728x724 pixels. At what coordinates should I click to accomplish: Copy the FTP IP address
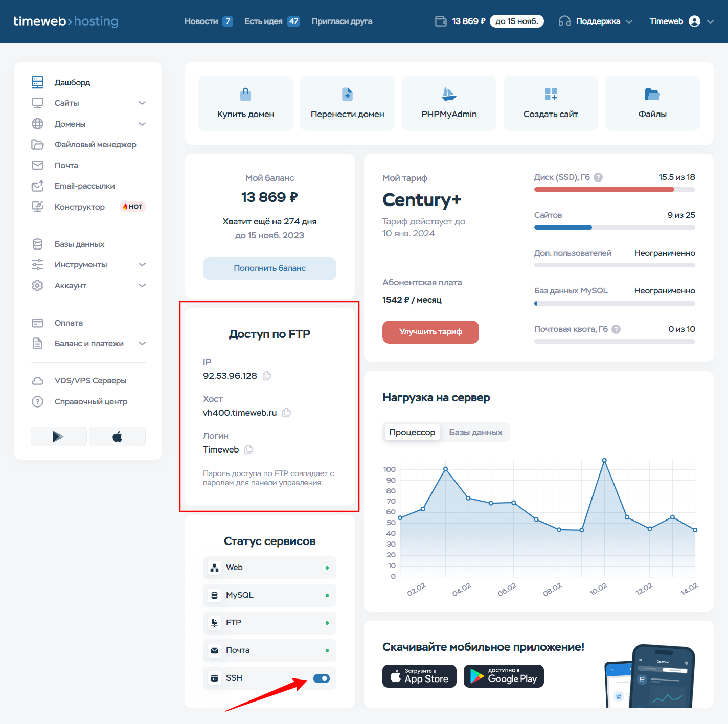(x=267, y=376)
